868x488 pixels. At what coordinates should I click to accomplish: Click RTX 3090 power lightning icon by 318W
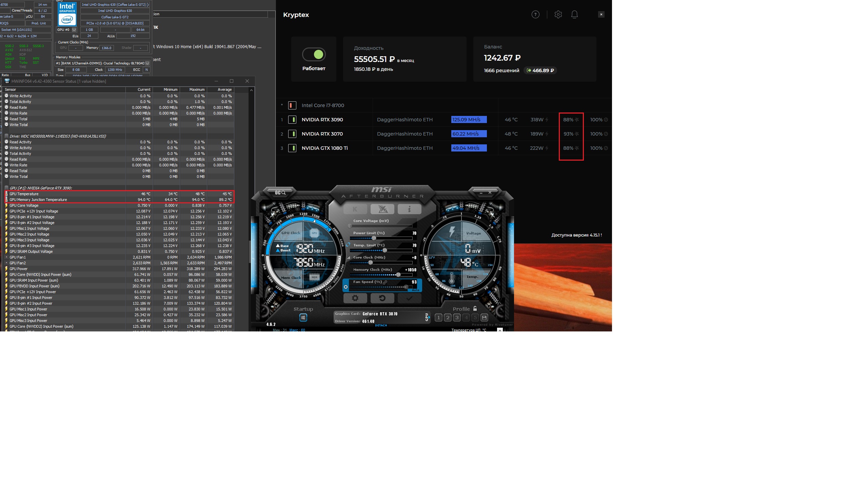pyautogui.click(x=547, y=120)
